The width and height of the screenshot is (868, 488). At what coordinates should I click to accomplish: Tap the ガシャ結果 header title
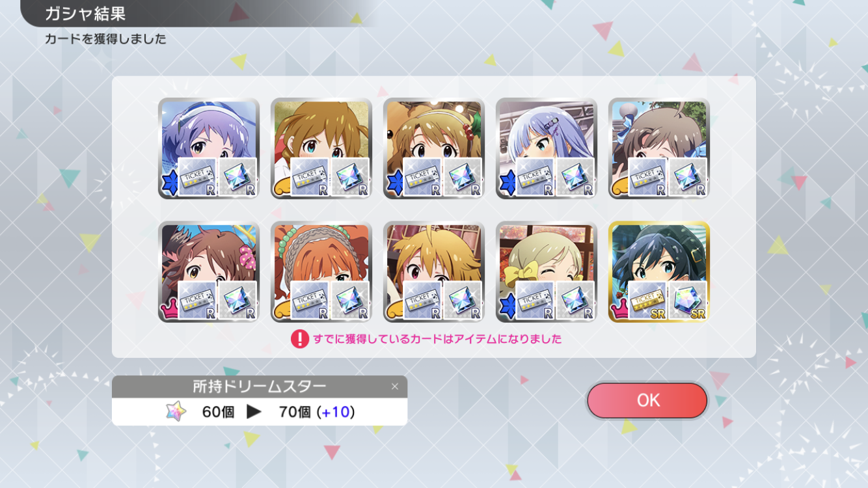pos(85,13)
